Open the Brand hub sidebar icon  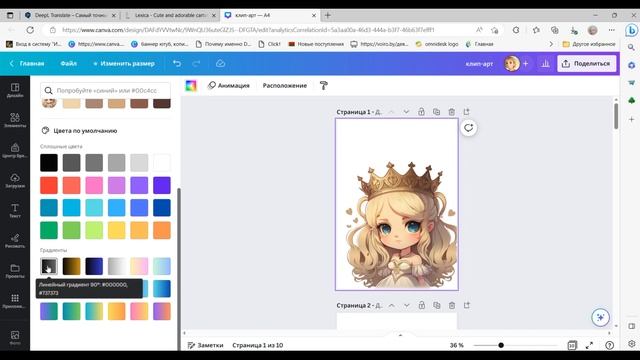[x=15, y=151]
